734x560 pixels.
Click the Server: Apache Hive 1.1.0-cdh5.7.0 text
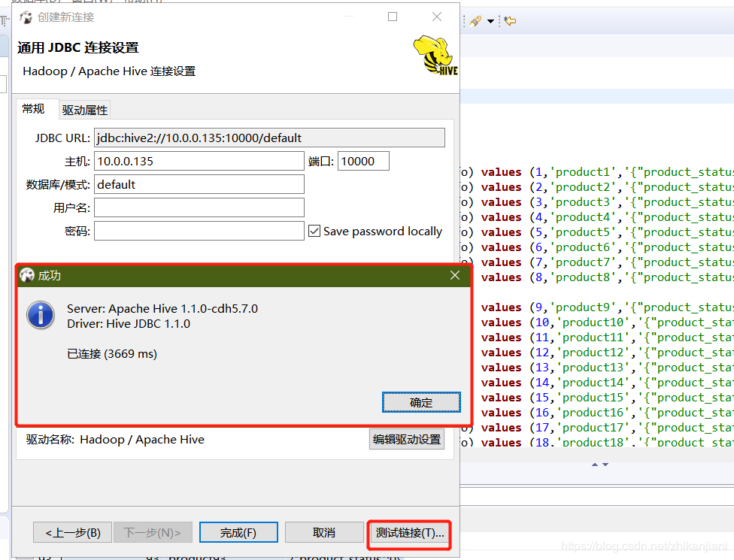[x=162, y=309]
